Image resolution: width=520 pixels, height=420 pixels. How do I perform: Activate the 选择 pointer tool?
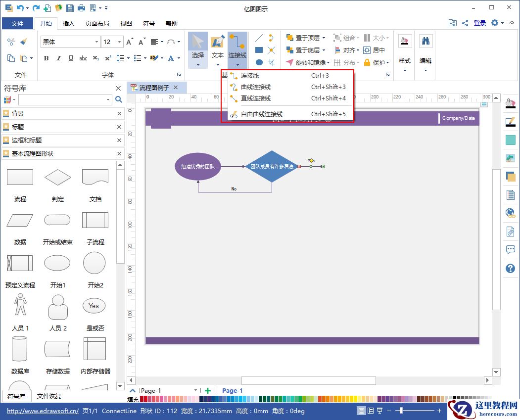click(x=197, y=50)
